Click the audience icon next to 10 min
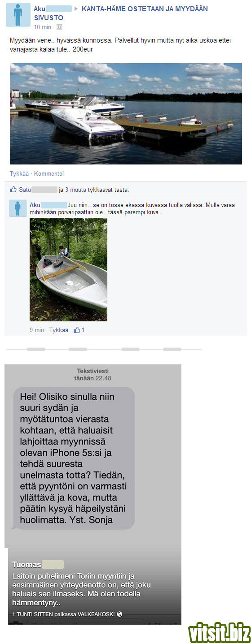251x644 pixels. tap(59, 27)
